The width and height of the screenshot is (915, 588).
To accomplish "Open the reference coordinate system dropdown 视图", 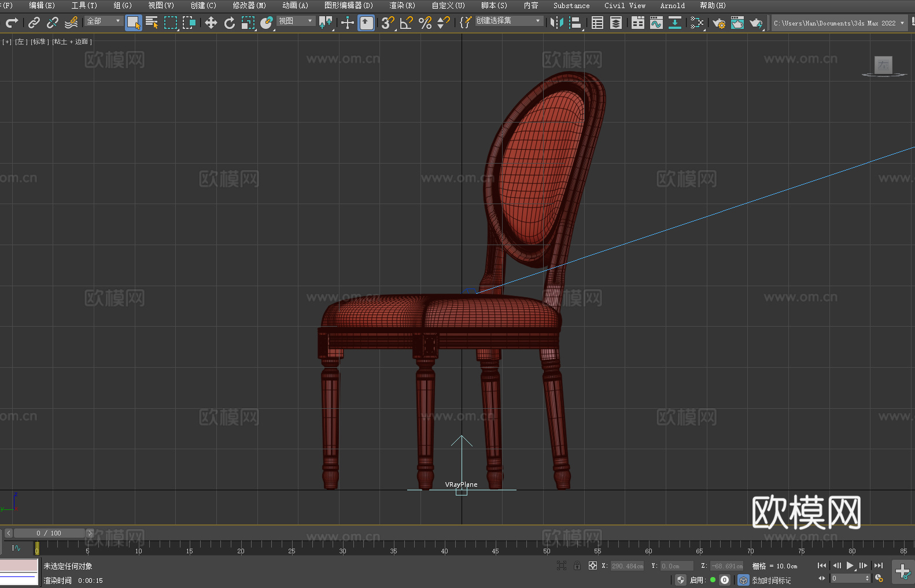I will click(295, 21).
